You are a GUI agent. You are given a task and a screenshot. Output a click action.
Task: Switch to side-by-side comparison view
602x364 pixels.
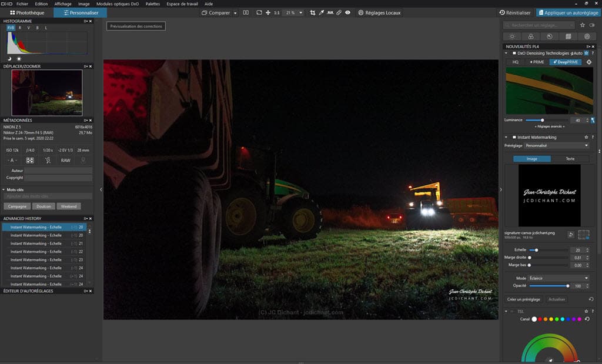[246, 13]
